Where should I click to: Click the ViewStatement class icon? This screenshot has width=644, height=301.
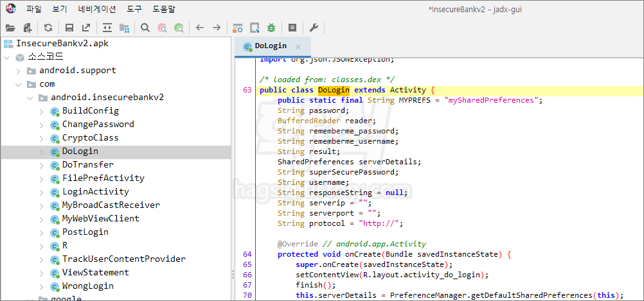pyautogui.click(x=55, y=273)
